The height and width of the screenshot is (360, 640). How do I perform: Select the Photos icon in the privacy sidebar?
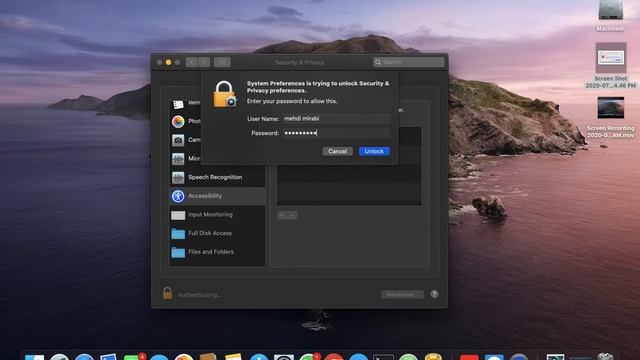pos(178,122)
